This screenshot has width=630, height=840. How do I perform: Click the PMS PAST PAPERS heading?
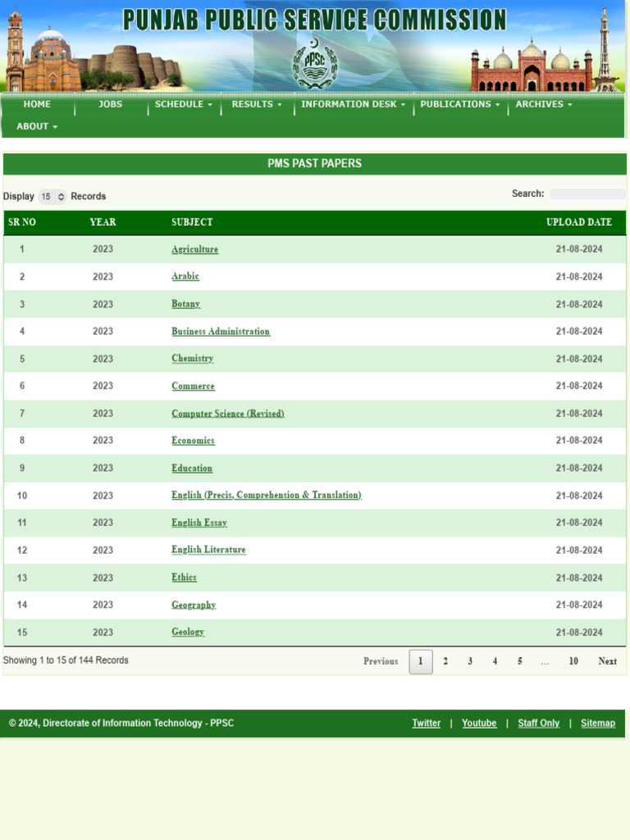(314, 163)
